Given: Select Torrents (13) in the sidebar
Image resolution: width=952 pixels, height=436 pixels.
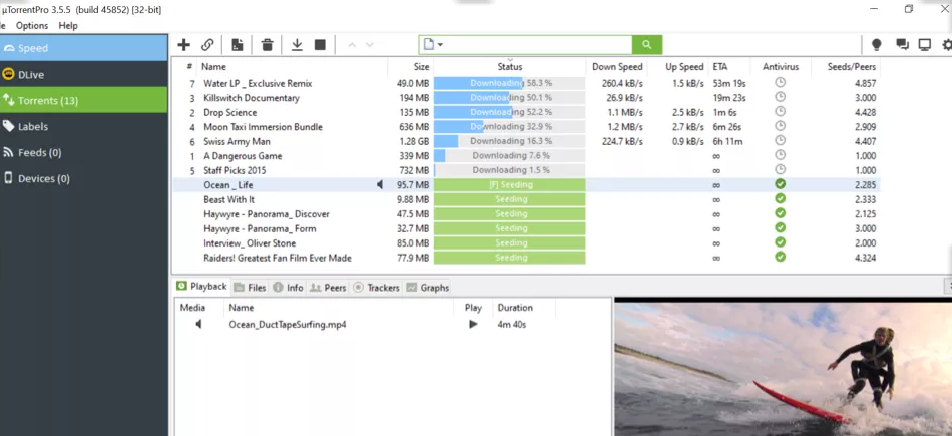Looking at the screenshot, I should click(84, 100).
